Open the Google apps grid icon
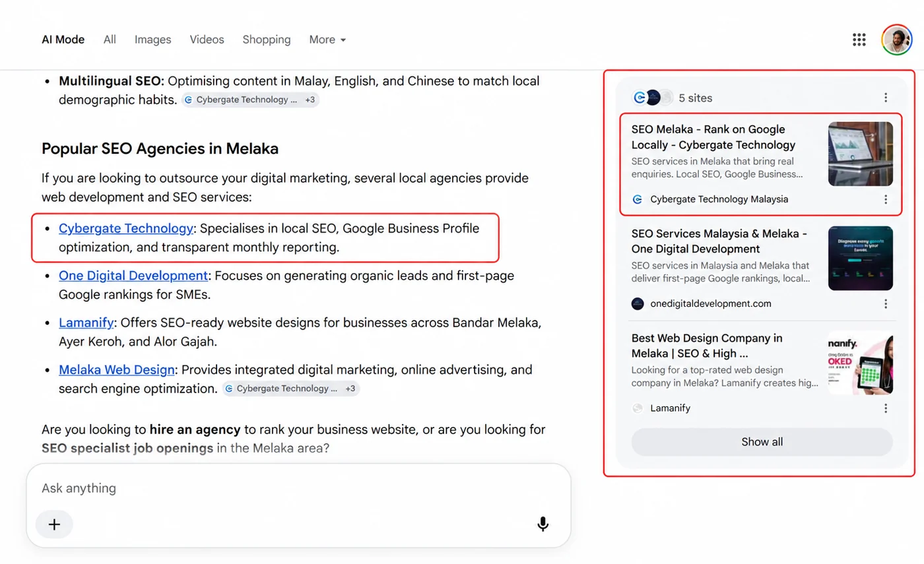The image size is (924, 564). coord(859,40)
